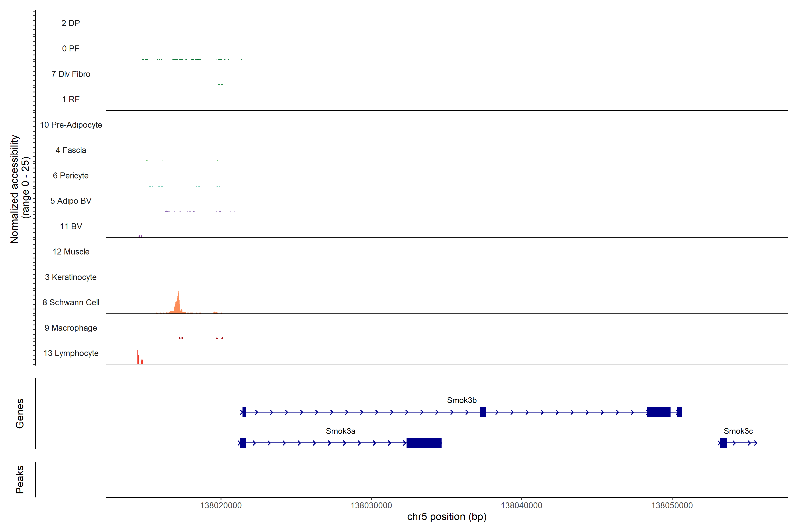Click the 138020000 axis tick label
This screenshot has height=532, width=798.
[221, 506]
